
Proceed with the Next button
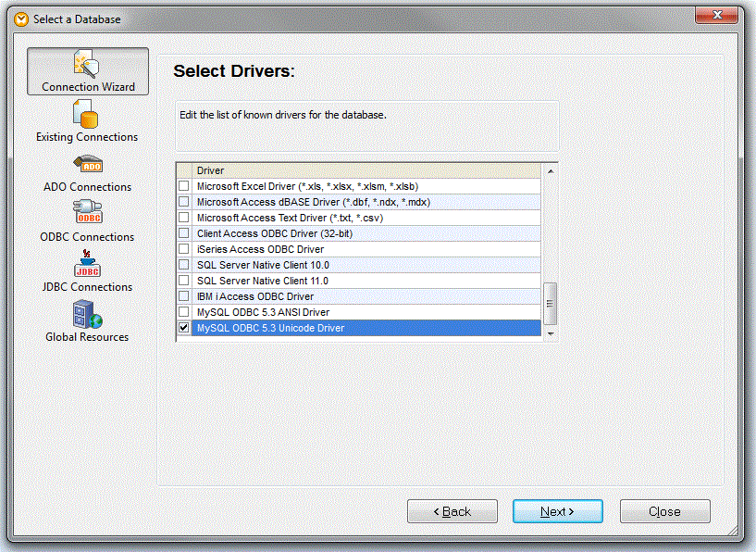click(558, 511)
